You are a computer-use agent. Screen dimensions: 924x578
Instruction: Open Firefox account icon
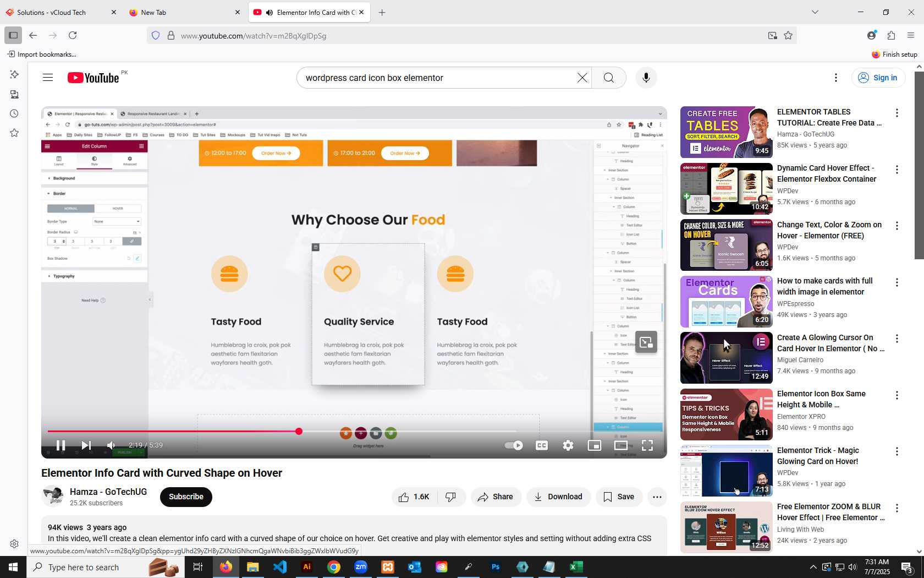[x=872, y=35]
